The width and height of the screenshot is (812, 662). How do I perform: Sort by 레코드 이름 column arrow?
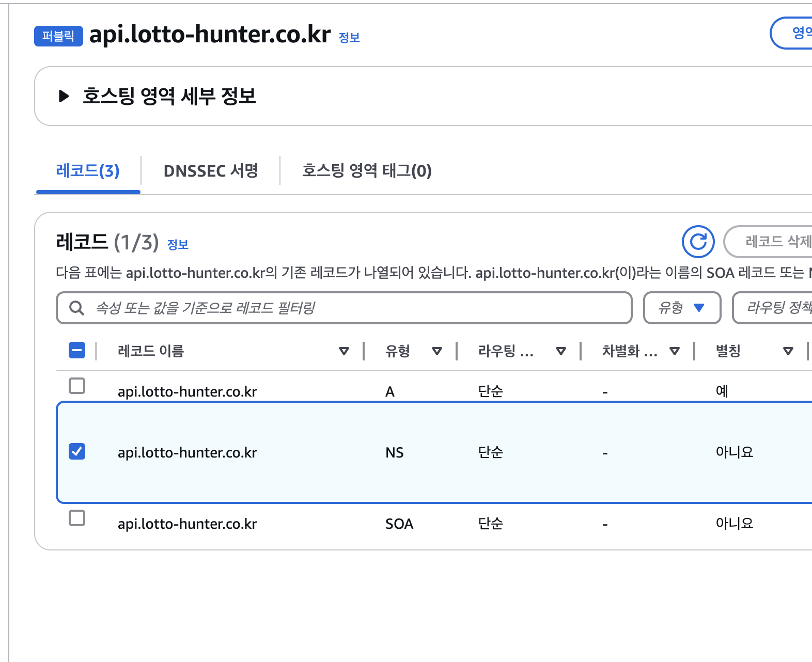coord(344,352)
